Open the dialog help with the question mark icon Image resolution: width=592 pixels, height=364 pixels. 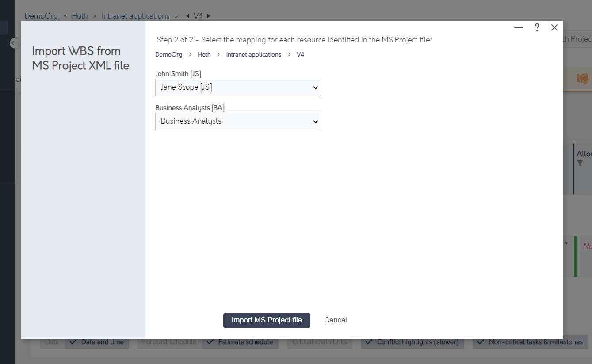point(537,27)
